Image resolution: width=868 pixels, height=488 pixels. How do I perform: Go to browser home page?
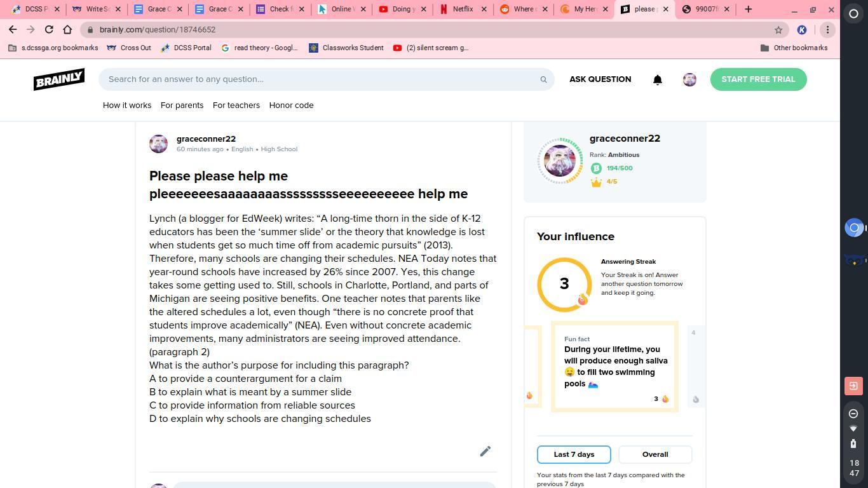[x=67, y=30]
